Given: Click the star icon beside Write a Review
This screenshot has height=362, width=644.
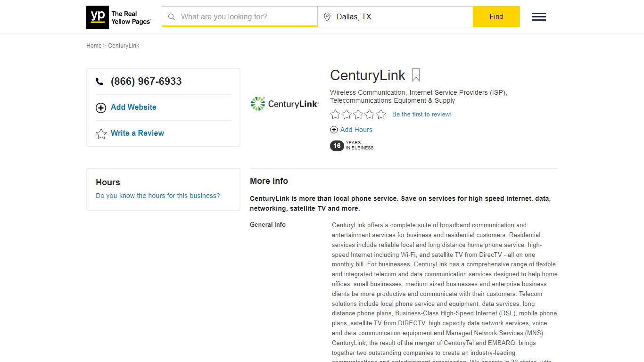Looking at the screenshot, I should point(101,134).
